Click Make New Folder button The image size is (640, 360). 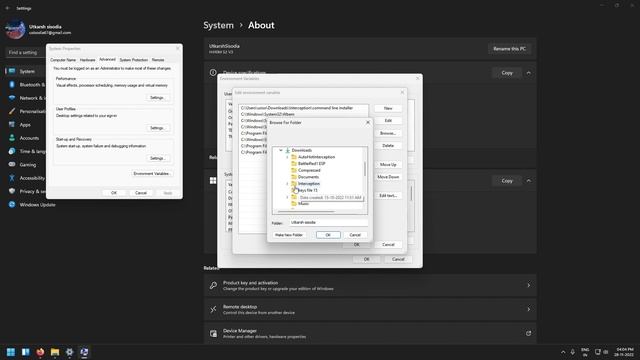point(289,235)
